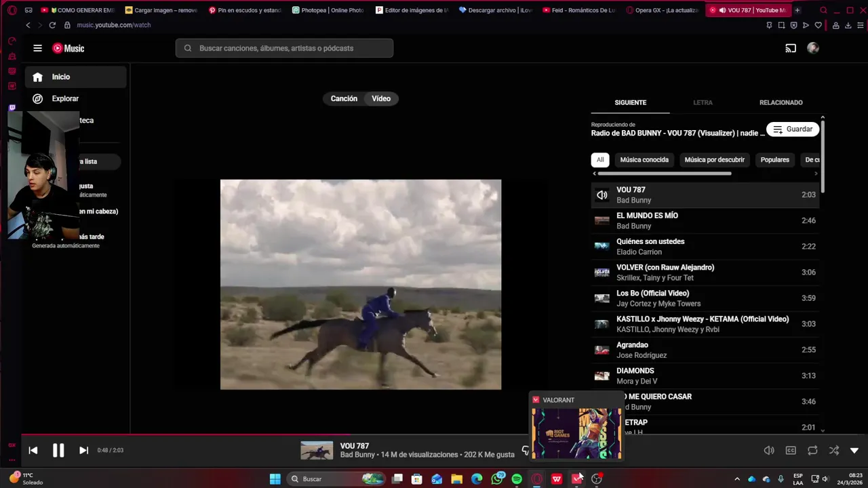Play Agrandao by Jose Rodriguez

pos(705,350)
